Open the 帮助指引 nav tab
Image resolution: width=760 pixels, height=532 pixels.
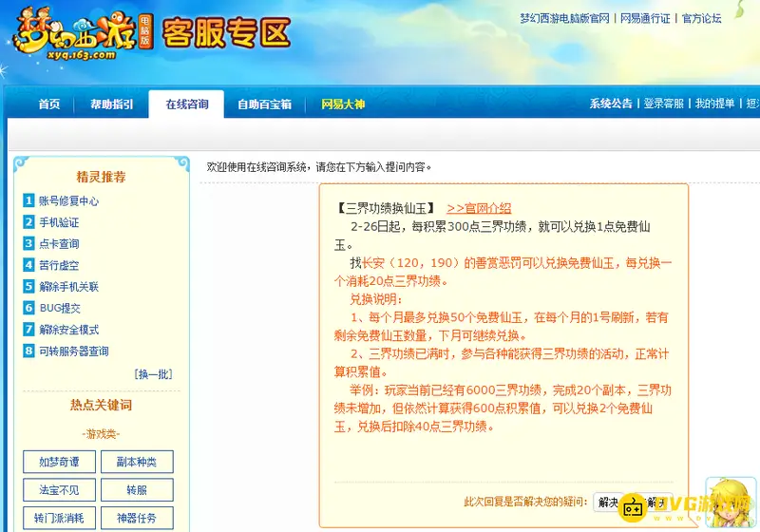pyautogui.click(x=111, y=104)
